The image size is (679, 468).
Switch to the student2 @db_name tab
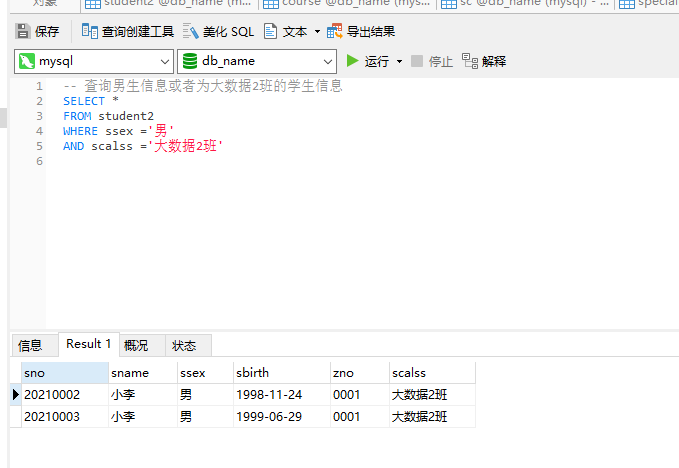[169, 3]
